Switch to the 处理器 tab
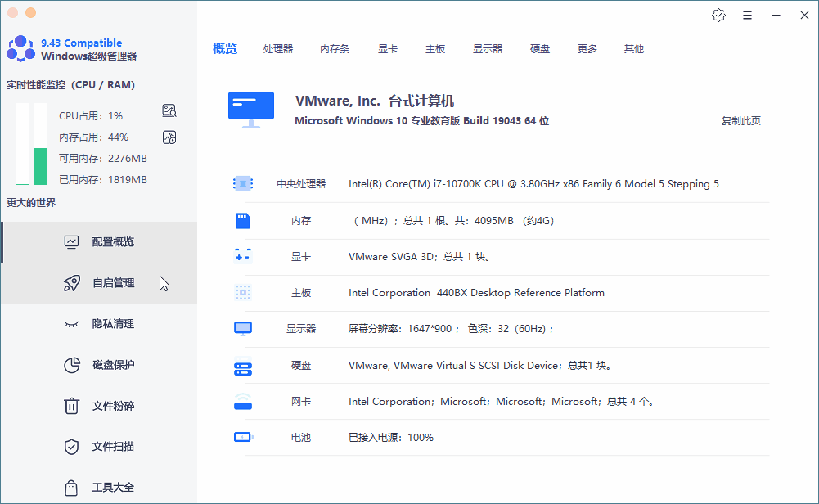Screen dimensions: 819x504 [x=278, y=48]
